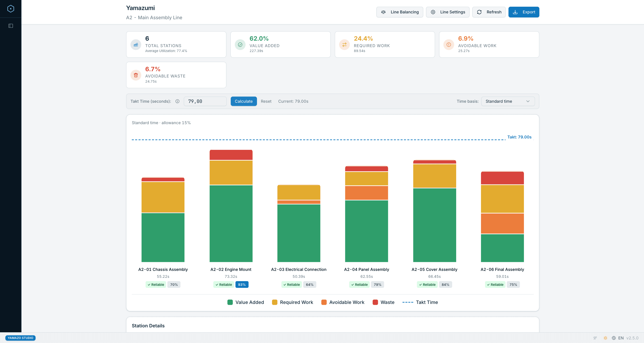Export the Yamazumi chart
This screenshot has height=343, width=644.
click(x=523, y=12)
